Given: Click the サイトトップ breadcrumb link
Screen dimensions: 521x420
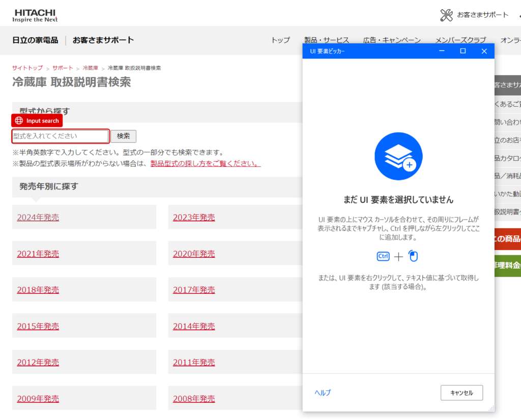Looking at the screenshot, I should [27, 68].
